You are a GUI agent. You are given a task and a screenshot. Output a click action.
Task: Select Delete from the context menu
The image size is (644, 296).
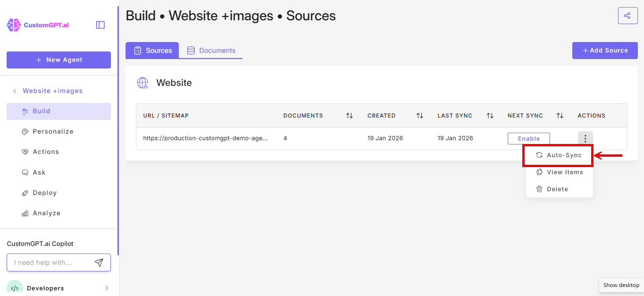coord(559,189)
